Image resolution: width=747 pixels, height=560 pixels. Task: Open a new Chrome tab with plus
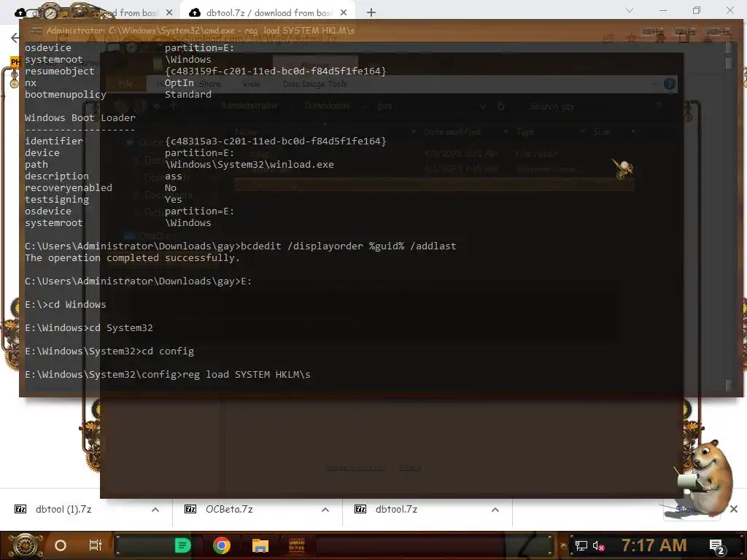(x=371, y=12)
